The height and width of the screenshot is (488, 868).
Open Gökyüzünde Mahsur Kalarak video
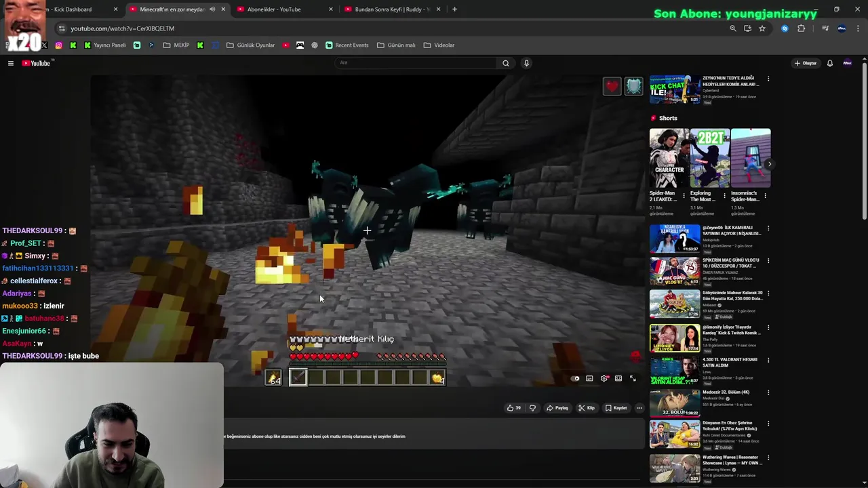tap(675, 304)
